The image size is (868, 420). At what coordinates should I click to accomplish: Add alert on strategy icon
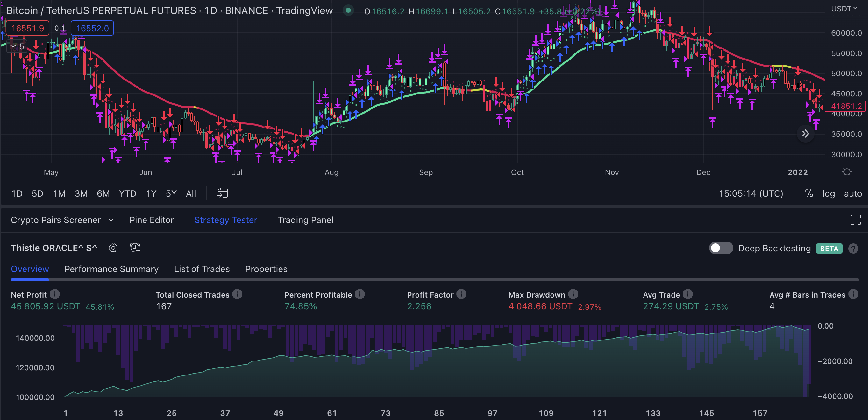point(135,248)
